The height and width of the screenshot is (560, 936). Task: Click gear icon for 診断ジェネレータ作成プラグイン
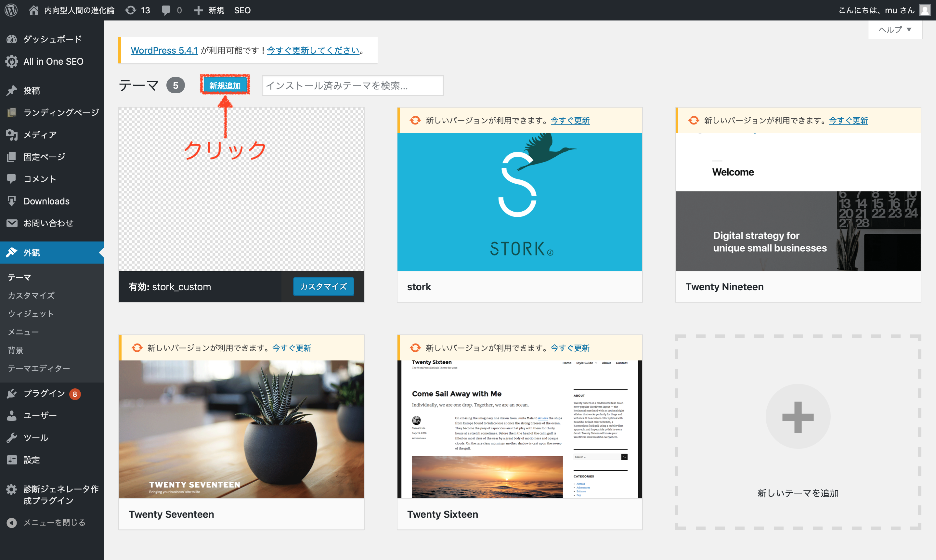click(12, 489)
